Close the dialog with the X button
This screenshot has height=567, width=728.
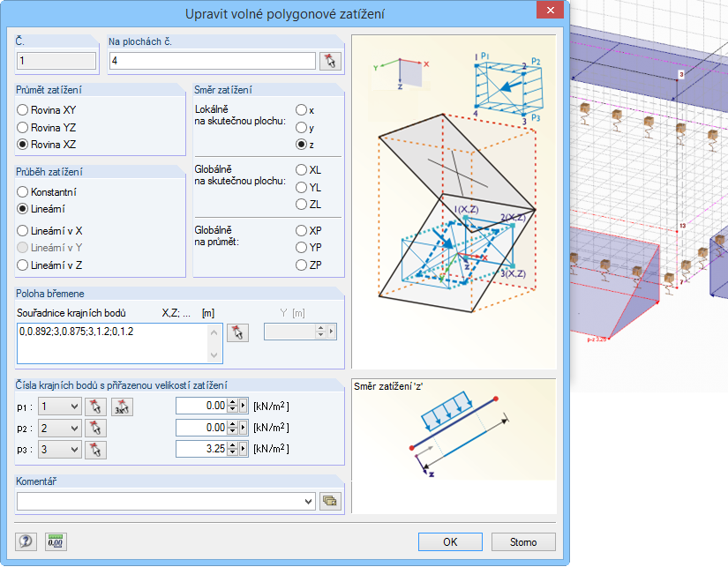coord(550,10)
